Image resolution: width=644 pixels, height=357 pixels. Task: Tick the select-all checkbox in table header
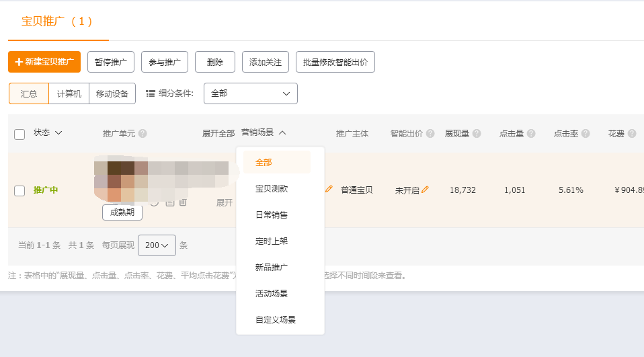click(x=19, y=134)
